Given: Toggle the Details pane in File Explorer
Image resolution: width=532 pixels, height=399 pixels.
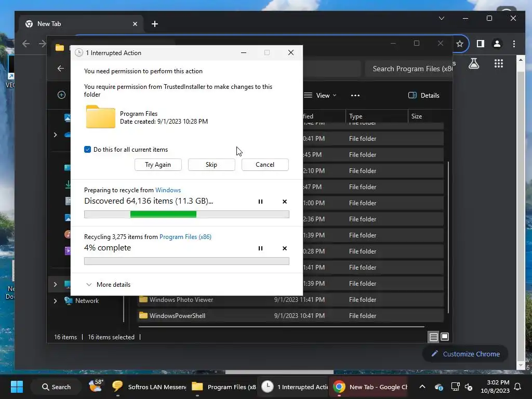Looking at the screenshot, I should pyautogui.click(x=424, y=96).
